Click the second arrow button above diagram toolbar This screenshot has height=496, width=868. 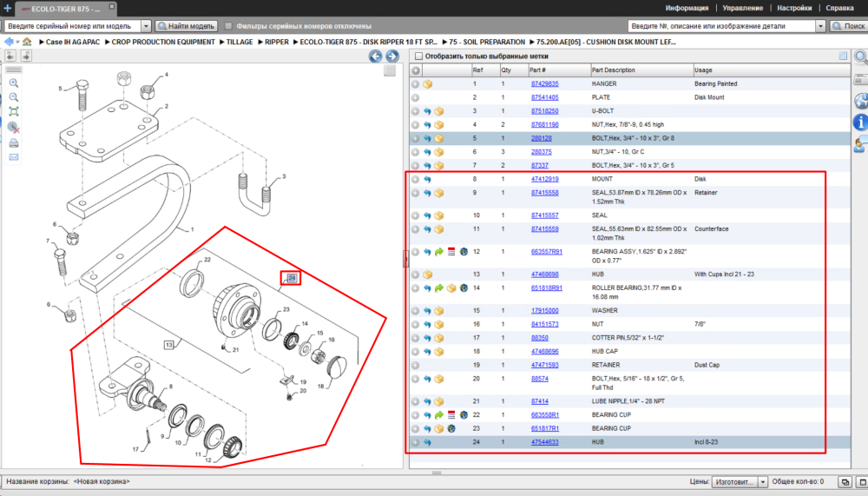coord(26,56)
